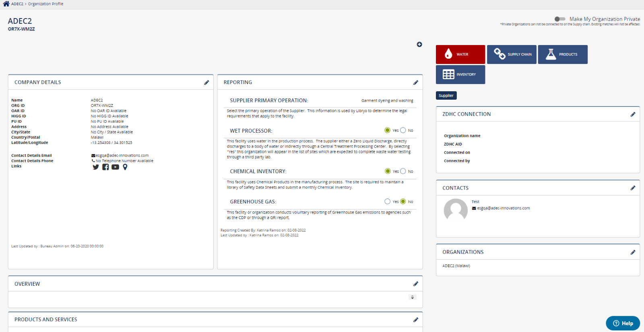Select No for Chemical Inventory
The width and height of the screenshot is (644, 332).
[x=403, y=171]
